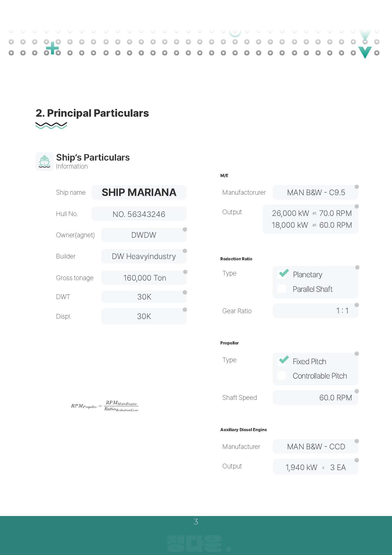The width and height of the screenshot is (392, 555).
Task: Click the 26,000 kW output value
Action: pyautogui.click(x=290, y=213)
